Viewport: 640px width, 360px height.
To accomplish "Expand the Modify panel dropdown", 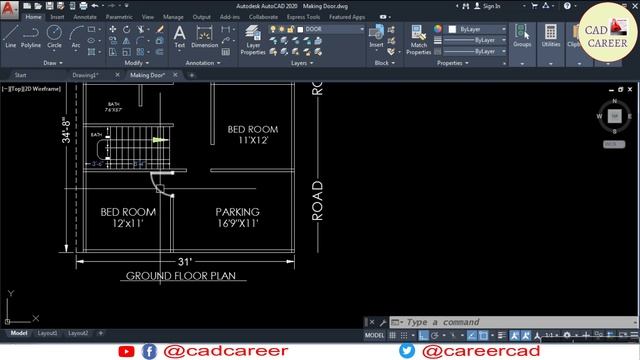I will 137,63.
